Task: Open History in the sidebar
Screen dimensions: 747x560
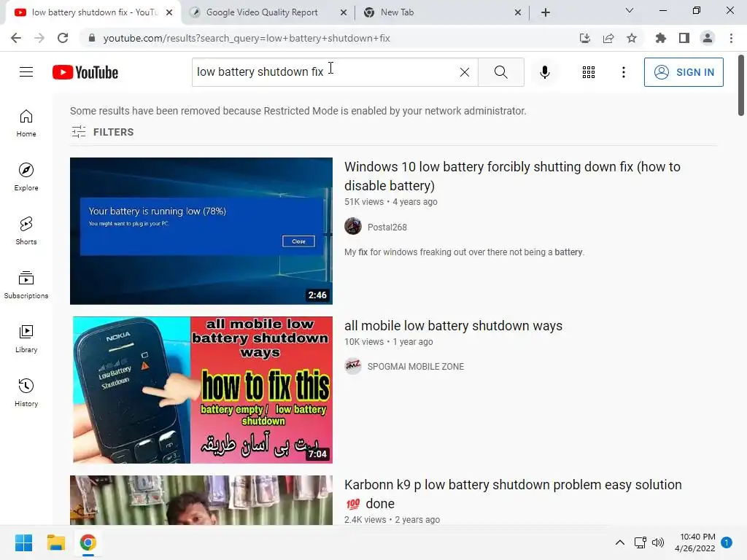Action: (x=26, y=392)
